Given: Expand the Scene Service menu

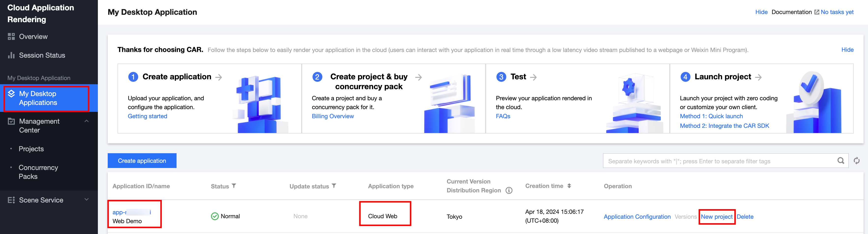Looking at the screenshot, I should point(87,200).
